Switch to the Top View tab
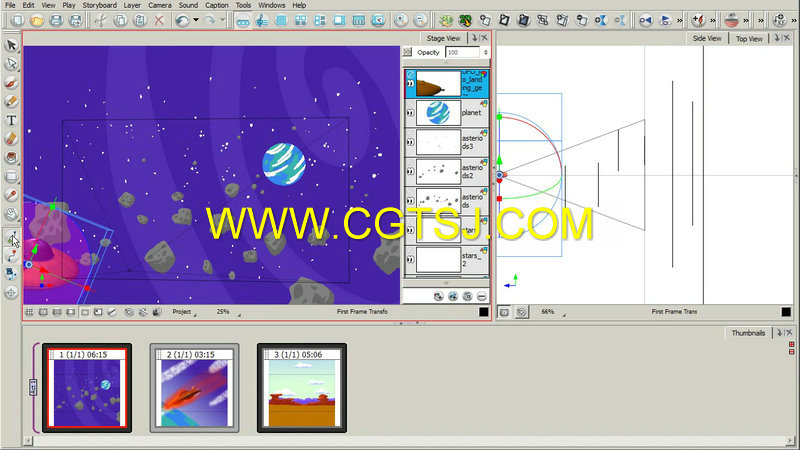Image resolution: width=800 pixels, height=450 pixels. tap(749, 38)
